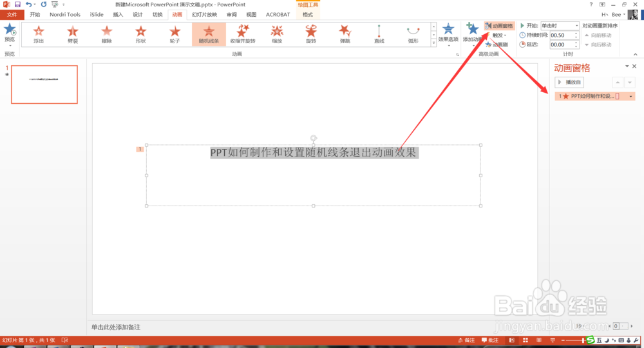Start slideshow from quick access toolbar
Image resolution: width=644 pixels, height=348 pixels.
tap(55, 4)
